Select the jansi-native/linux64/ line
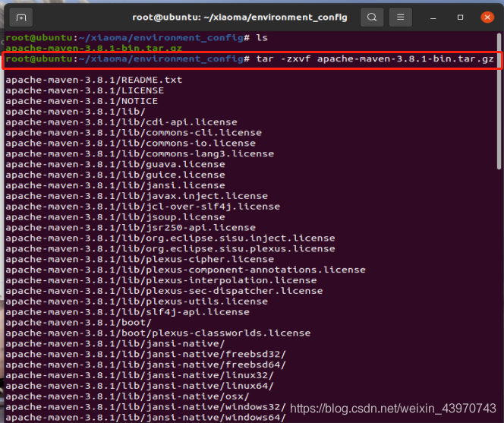Viewport: 504px width, 423px height. [140, 386]
